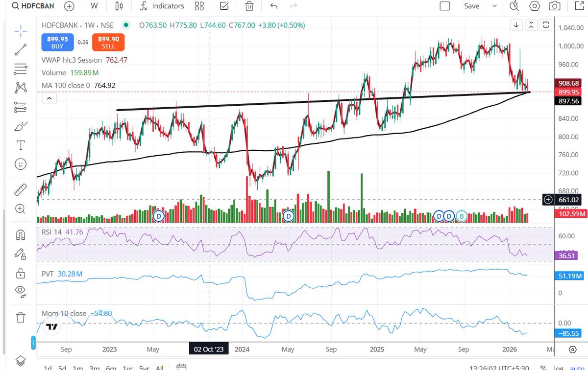The width and height of the screenshot is (588, 370).
Task: Select the Volume indicator legend
Action: coord(54,72)
